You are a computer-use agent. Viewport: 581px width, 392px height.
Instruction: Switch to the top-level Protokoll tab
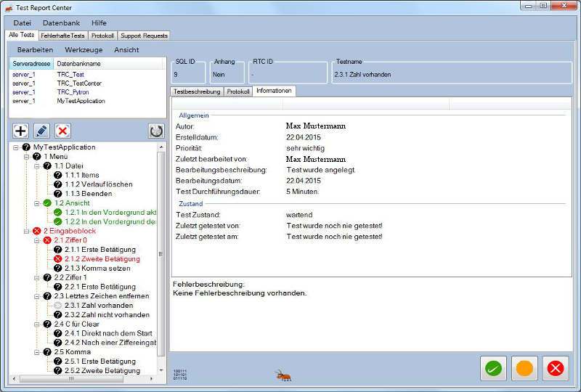tap(102, 36)
